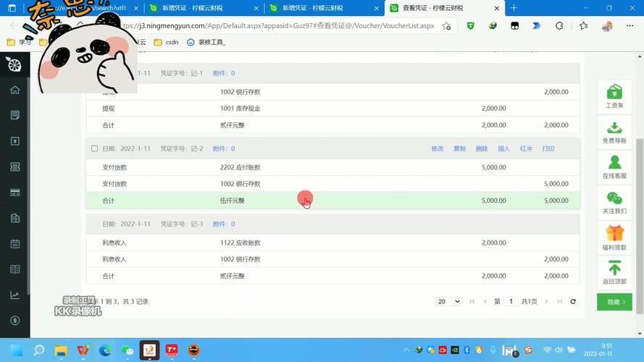644x362 pixels.
Task: Open attachments link of voucher 记-3
Action: tap(224, 224)
